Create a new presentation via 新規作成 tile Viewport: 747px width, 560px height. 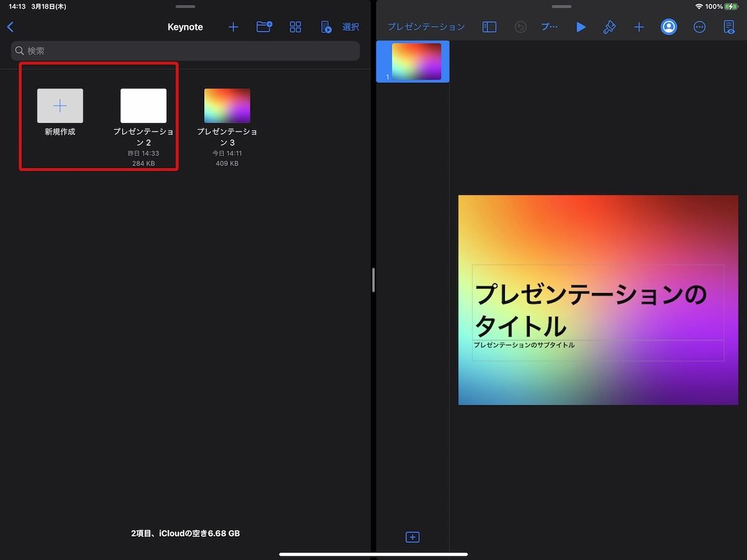(x=60, y=106)
